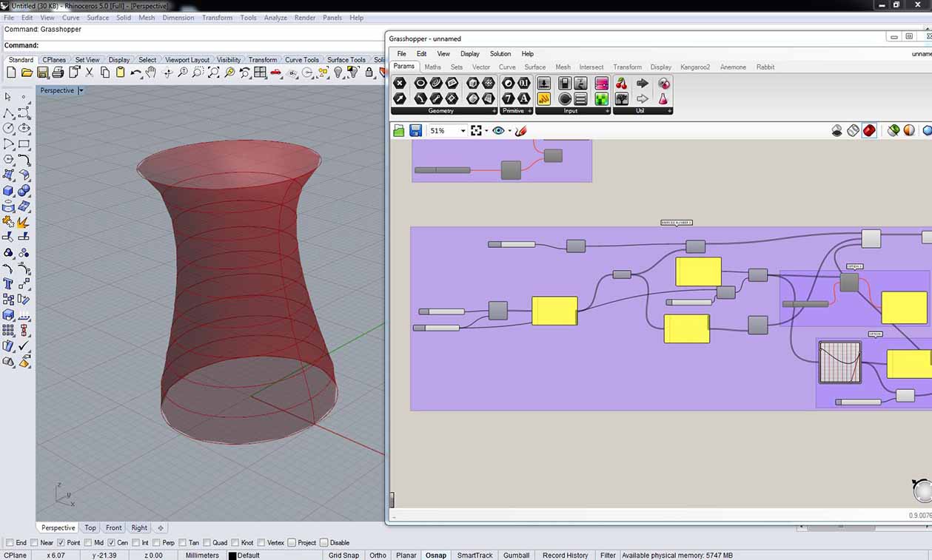Activate the Pan hand tool

[151, 72]
